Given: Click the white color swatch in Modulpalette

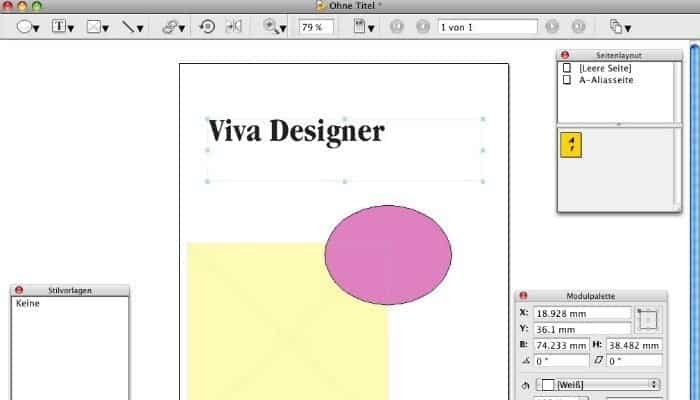Looking at the screenshot, I should point(548,385).
